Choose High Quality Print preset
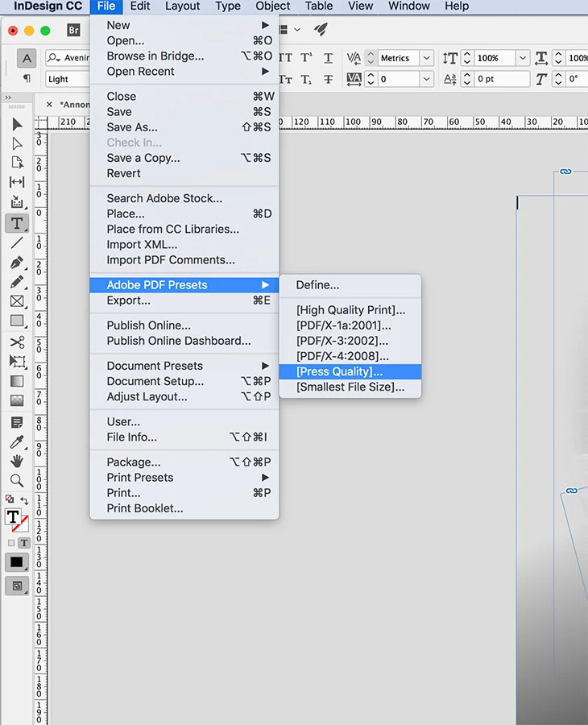Viewport: 588px width, 725px height. [350, 310]
